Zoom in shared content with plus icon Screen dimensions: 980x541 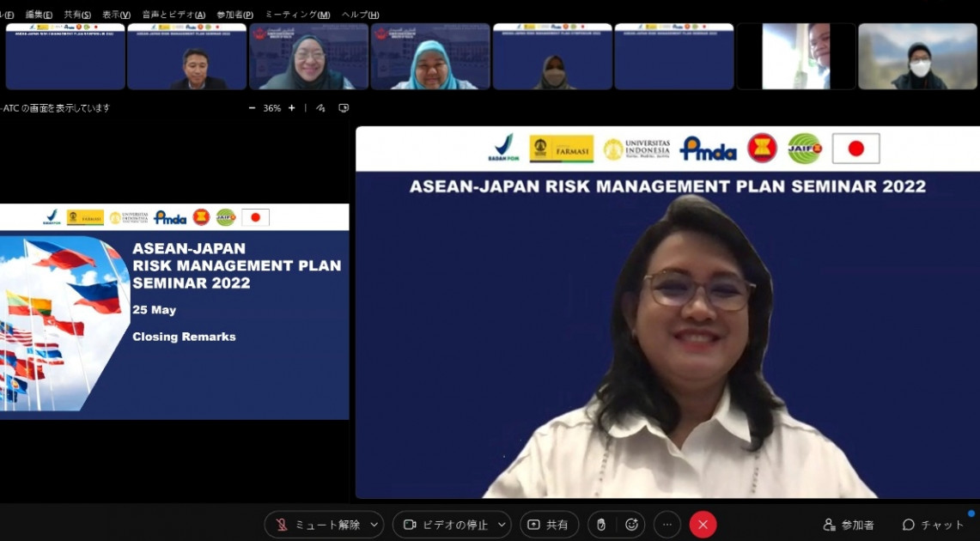292,108
